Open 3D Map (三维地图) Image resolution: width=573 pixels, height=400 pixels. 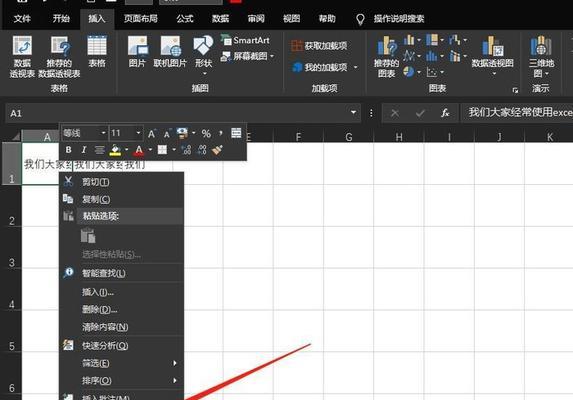[541, 57]
